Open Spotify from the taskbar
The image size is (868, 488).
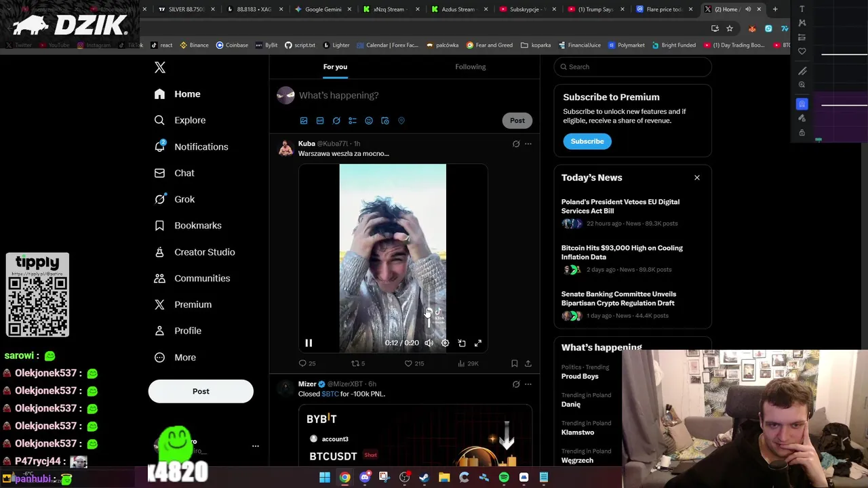pyautogui.click(x=504, y=478)
